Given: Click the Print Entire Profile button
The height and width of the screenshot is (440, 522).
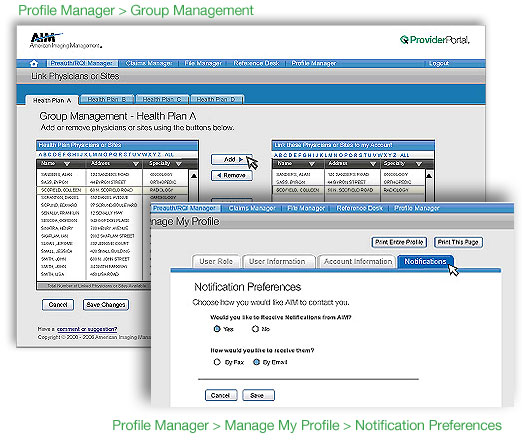Looking at the screenshot, I should coord(399,242).
